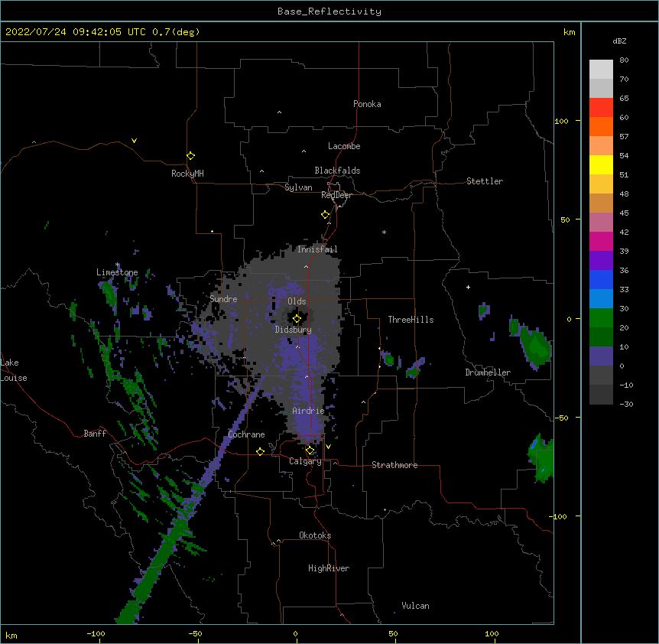Select the HighRiver label
This screenshot has height=644, width=659.
coord(329,568)
